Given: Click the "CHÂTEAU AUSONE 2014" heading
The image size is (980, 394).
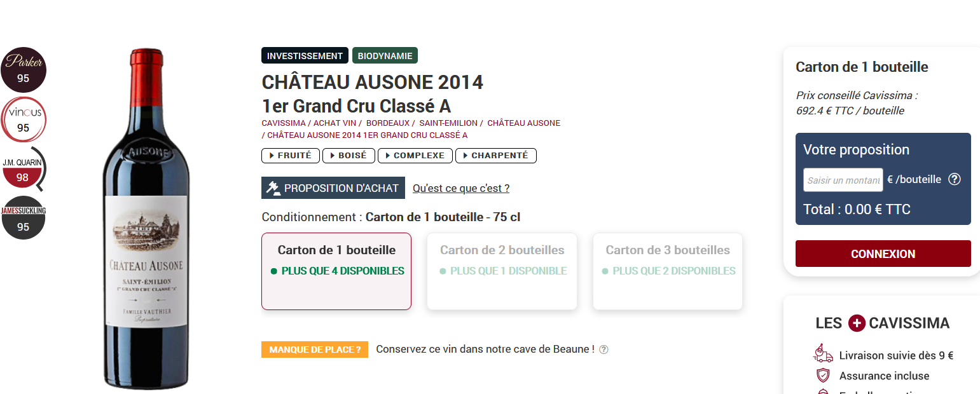Looking at the screenshot, I should tap(373, 83).
